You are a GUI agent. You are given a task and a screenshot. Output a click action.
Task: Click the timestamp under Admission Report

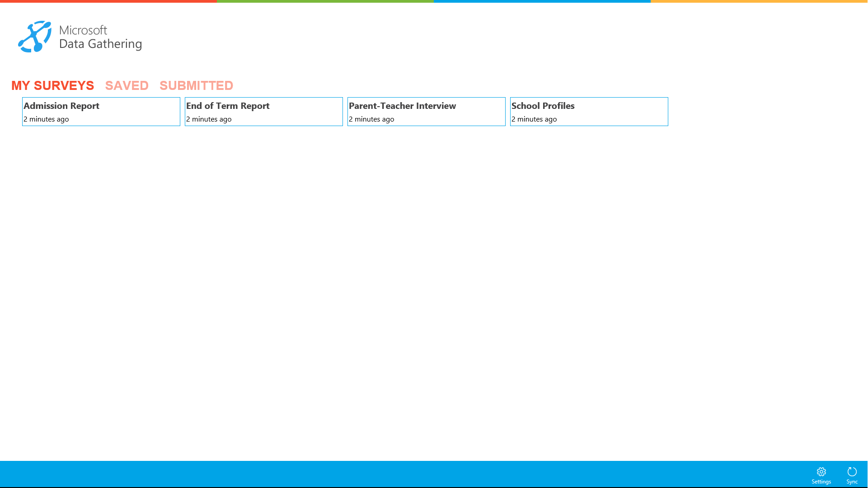[x=46, y=119]
